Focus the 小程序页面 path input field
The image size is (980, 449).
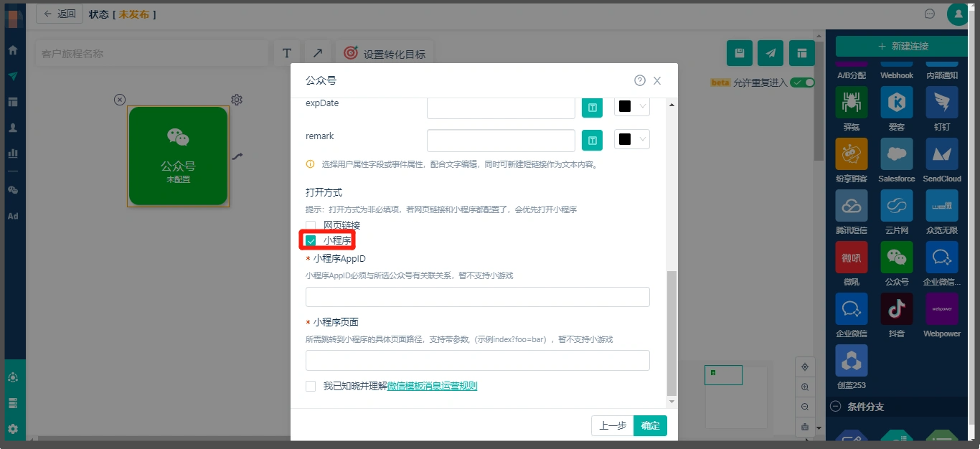[478, 360]
